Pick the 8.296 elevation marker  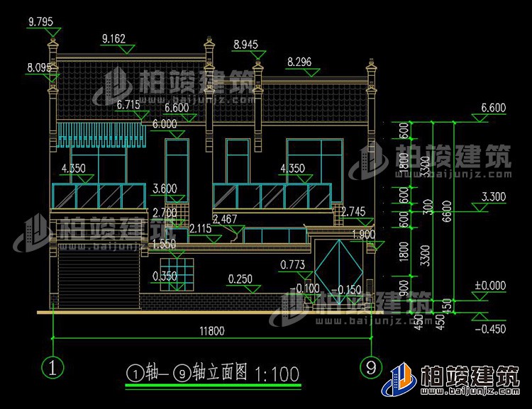click(299, 62)
